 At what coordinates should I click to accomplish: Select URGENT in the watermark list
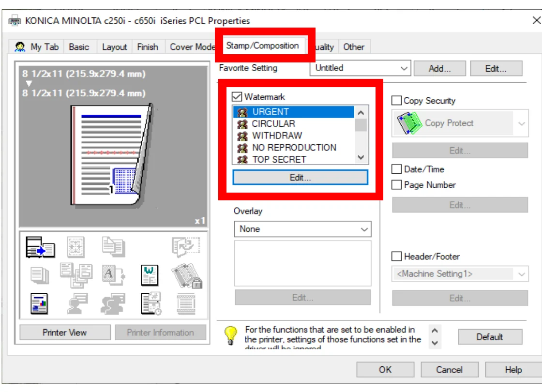(293, 112)
